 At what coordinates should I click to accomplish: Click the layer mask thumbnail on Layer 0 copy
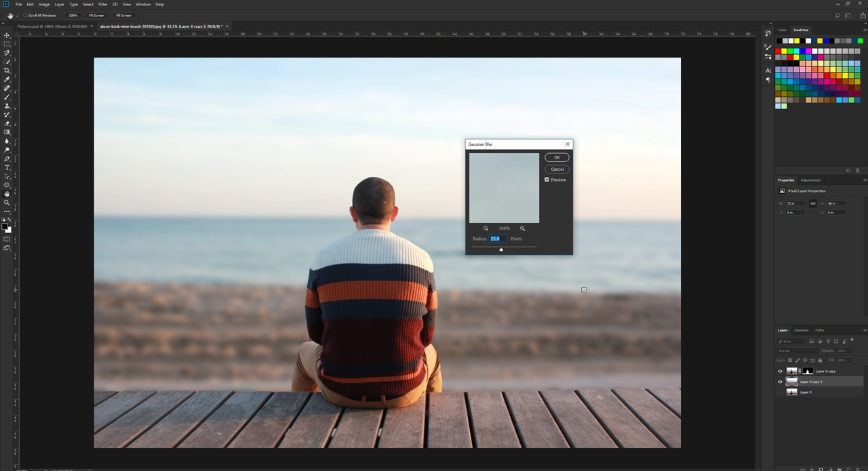(808, 371)
